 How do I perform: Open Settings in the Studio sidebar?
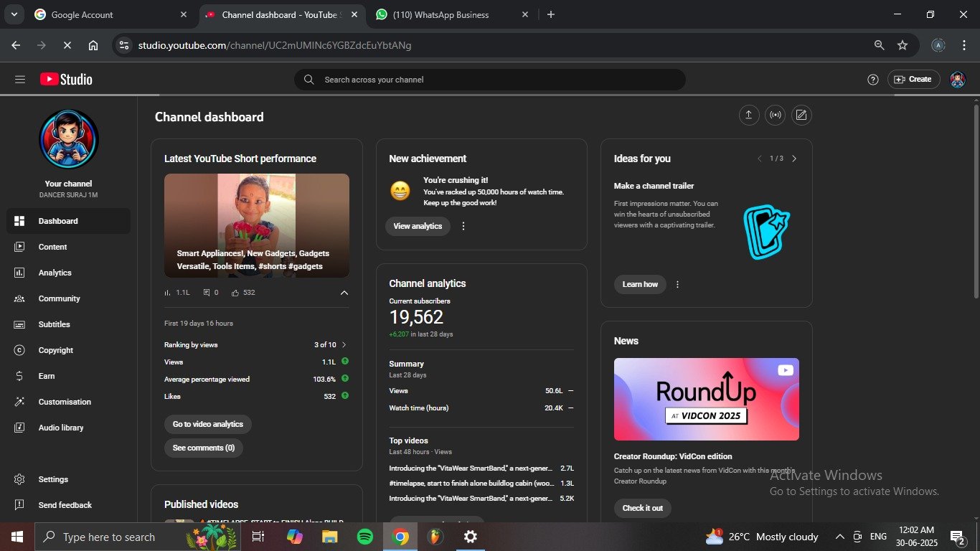pyautogui.click(x=68, y=479)
